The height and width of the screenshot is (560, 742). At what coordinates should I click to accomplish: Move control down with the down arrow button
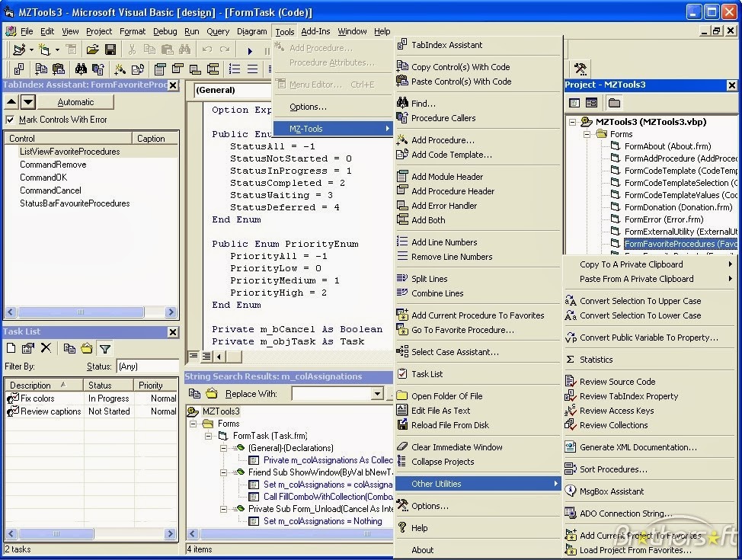click(28, 102)
